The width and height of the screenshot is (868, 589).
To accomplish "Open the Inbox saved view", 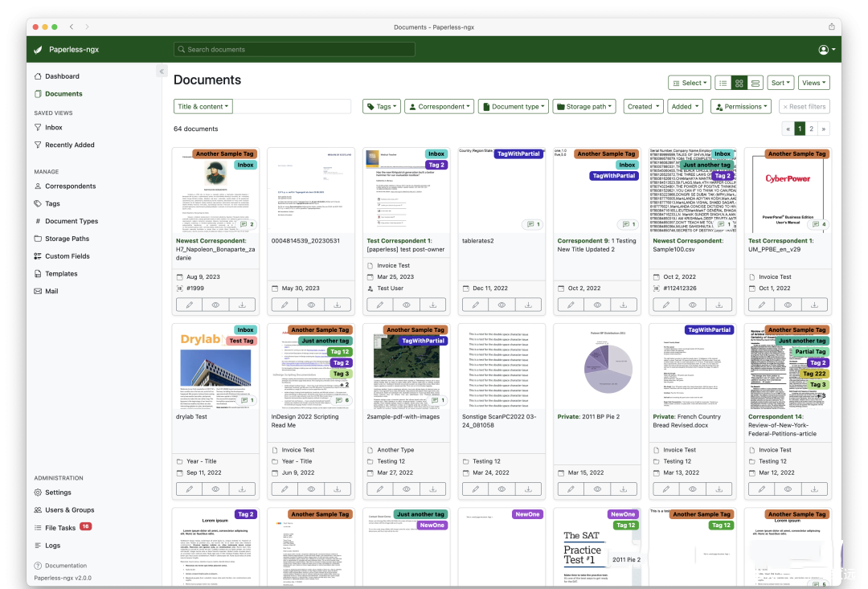I will 48,127.
